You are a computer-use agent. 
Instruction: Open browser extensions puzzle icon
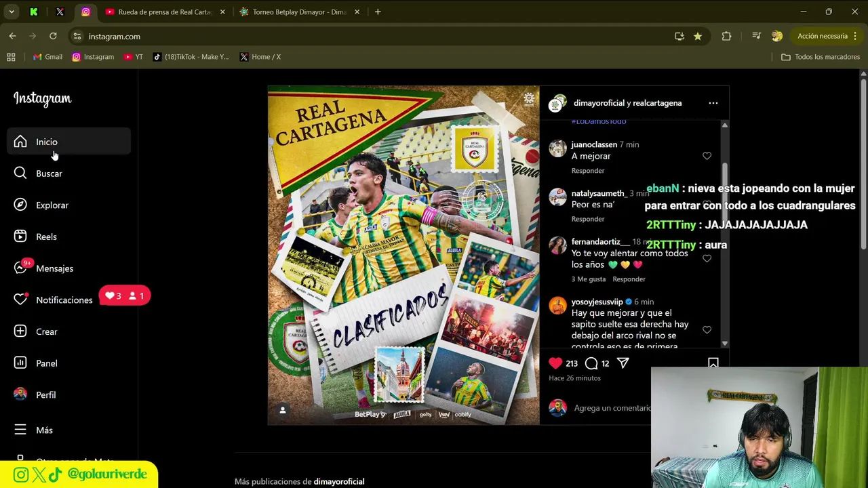726,36
